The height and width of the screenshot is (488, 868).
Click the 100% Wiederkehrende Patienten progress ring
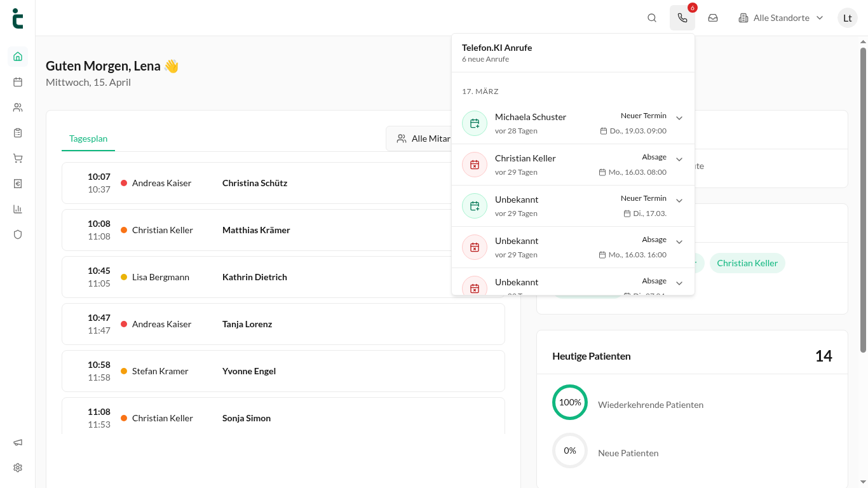point(570,402)
